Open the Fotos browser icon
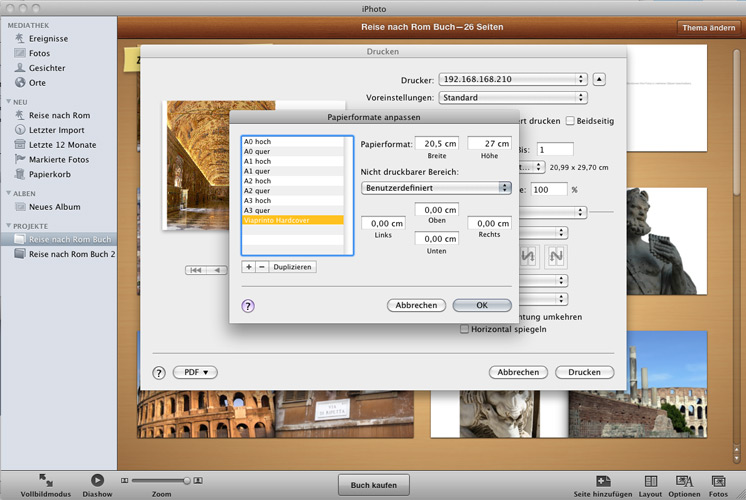This screenshot has width=746, height=500. [718, 481]
